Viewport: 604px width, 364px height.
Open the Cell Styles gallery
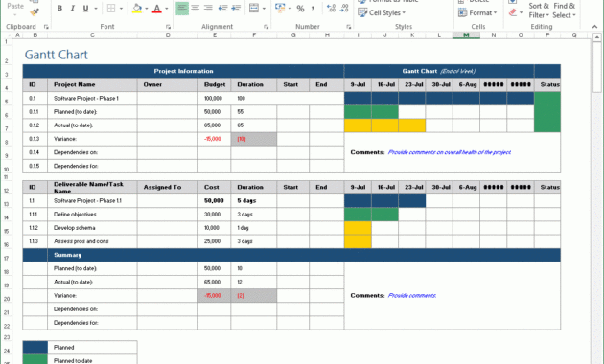[382, 12]
